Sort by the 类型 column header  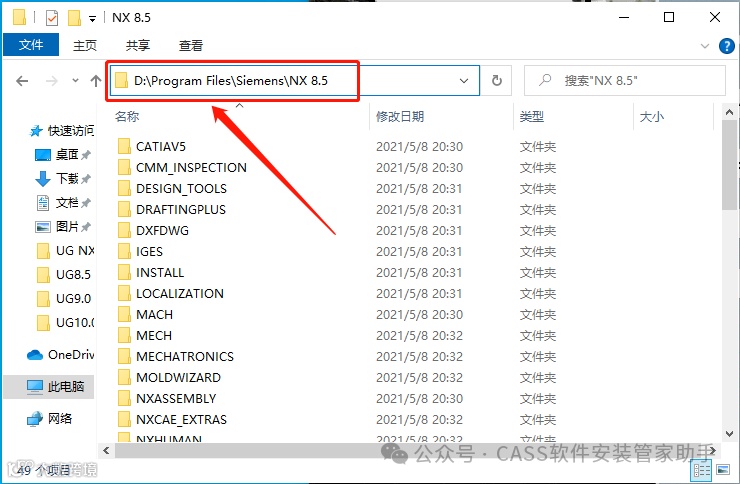(532, 116)
